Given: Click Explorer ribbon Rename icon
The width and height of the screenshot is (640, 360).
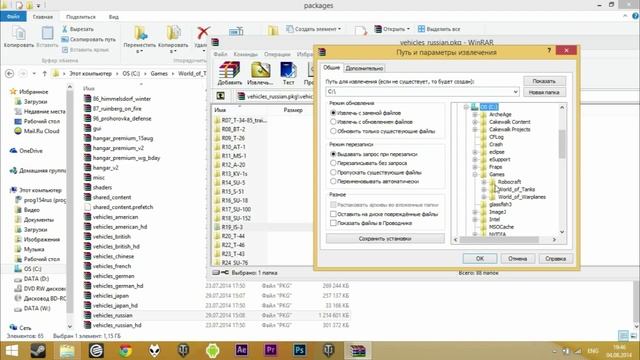Looking at the screenshot, I should click(236, 31).
